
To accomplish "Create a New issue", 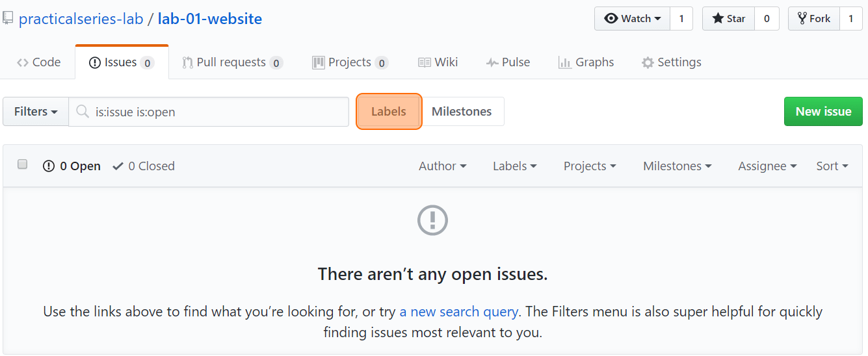I will 823,112.
